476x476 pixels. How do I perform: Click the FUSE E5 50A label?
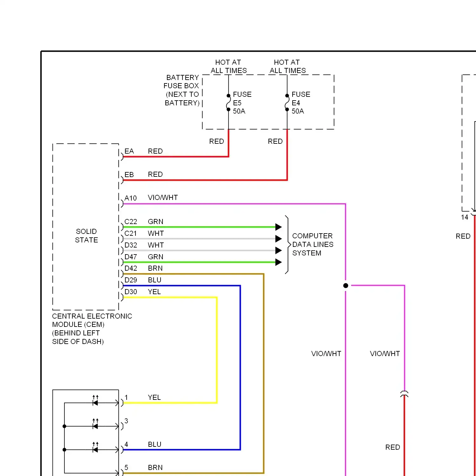[242, 103]
